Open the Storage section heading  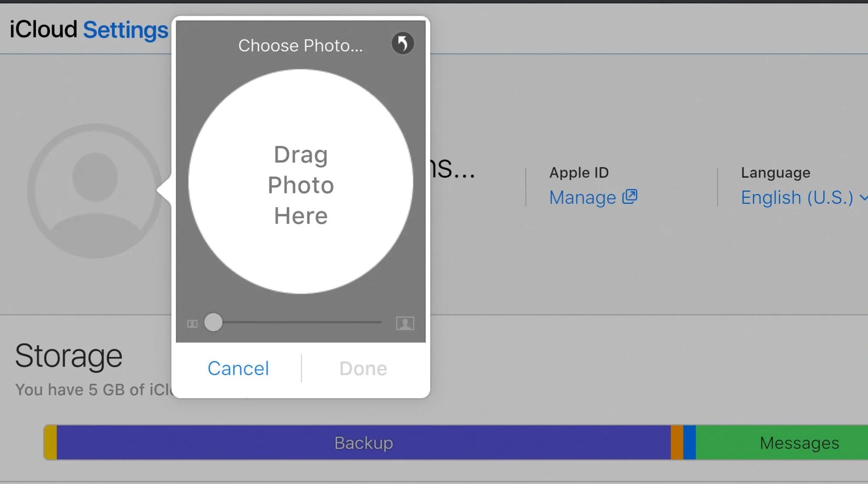tap(68, 355)
